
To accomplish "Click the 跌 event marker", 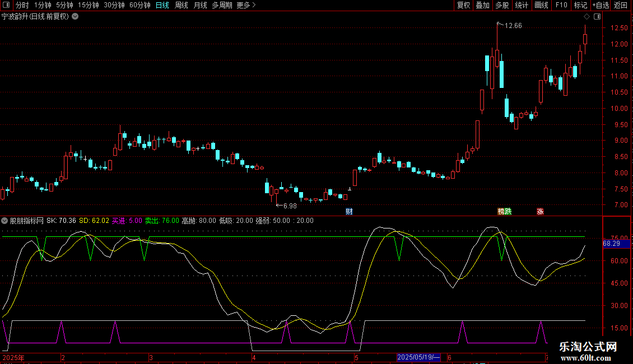I will point(508,212).
